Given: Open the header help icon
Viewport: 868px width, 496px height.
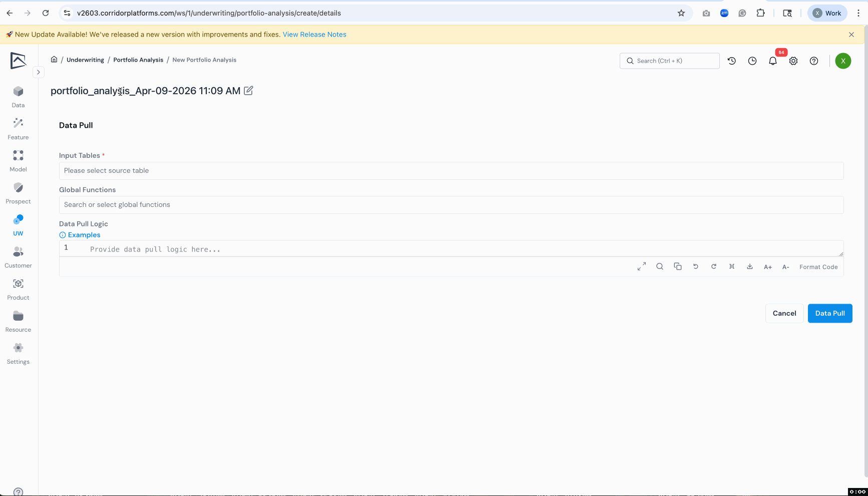Looking at the screenshot, I should click(x=814, y=61).
